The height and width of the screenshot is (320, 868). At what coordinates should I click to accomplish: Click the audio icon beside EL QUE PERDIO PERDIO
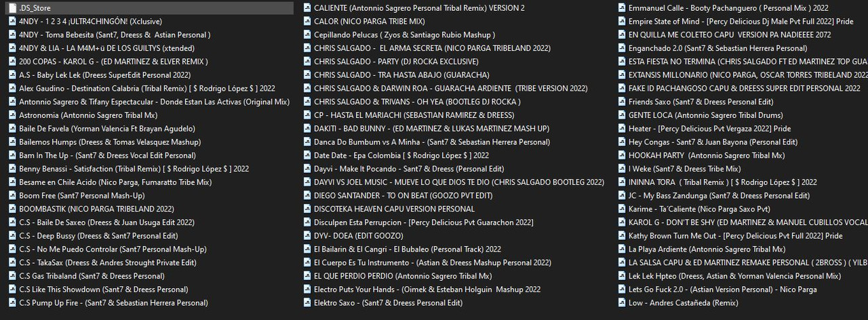pos(307,276)
